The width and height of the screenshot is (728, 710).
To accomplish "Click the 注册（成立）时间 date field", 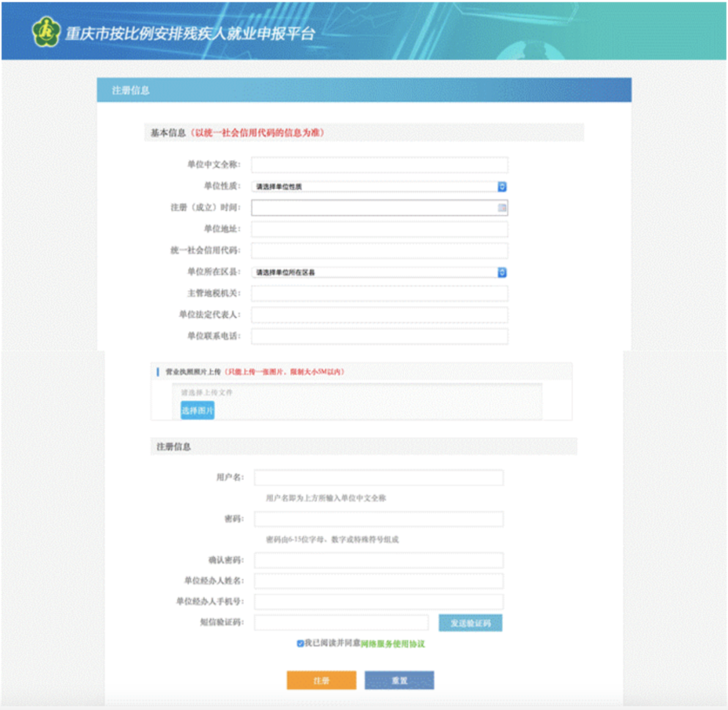I will click(x=374, y=208).
